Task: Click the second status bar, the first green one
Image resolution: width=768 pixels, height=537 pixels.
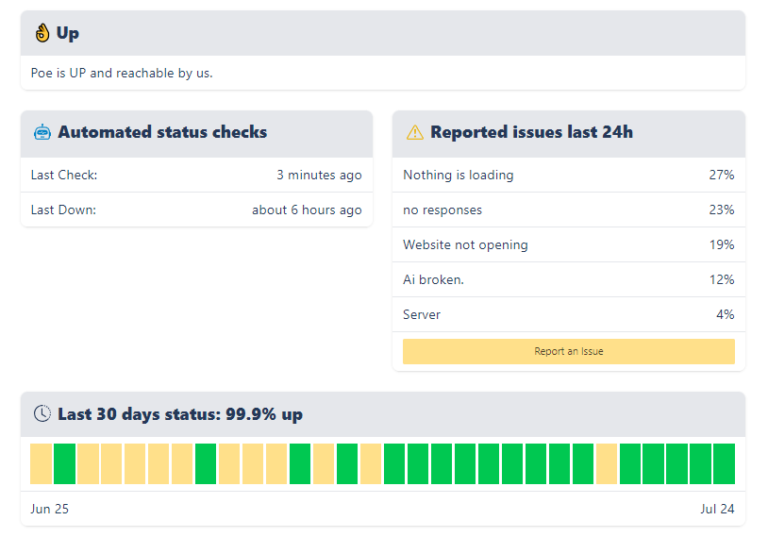Action: click(x=65, y=464)
